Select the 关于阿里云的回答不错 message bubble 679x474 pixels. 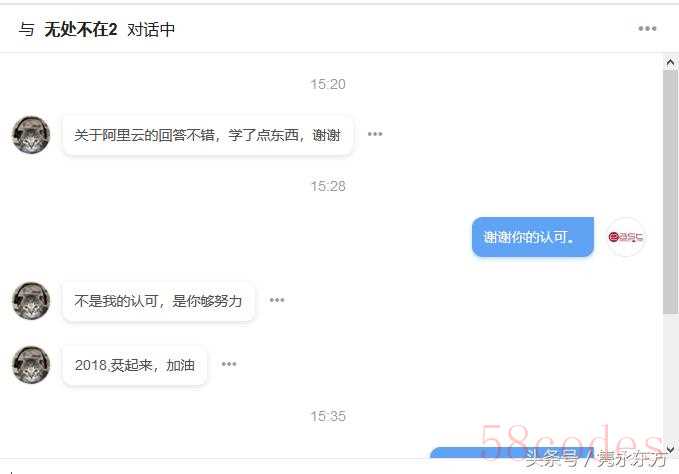click(208, 135)
